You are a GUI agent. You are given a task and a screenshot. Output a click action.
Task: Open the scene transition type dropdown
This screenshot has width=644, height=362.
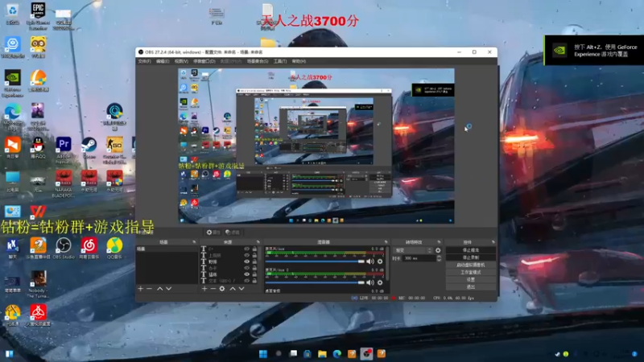pos(412,250)
